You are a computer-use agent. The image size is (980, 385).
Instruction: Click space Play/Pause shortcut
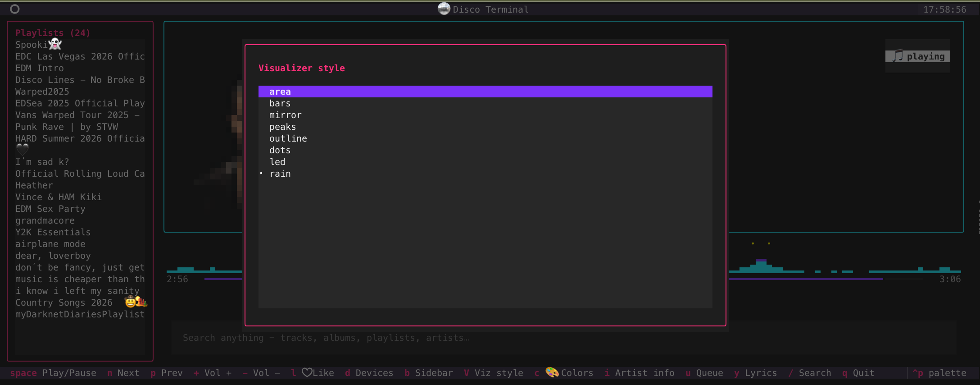click(53, 373)
